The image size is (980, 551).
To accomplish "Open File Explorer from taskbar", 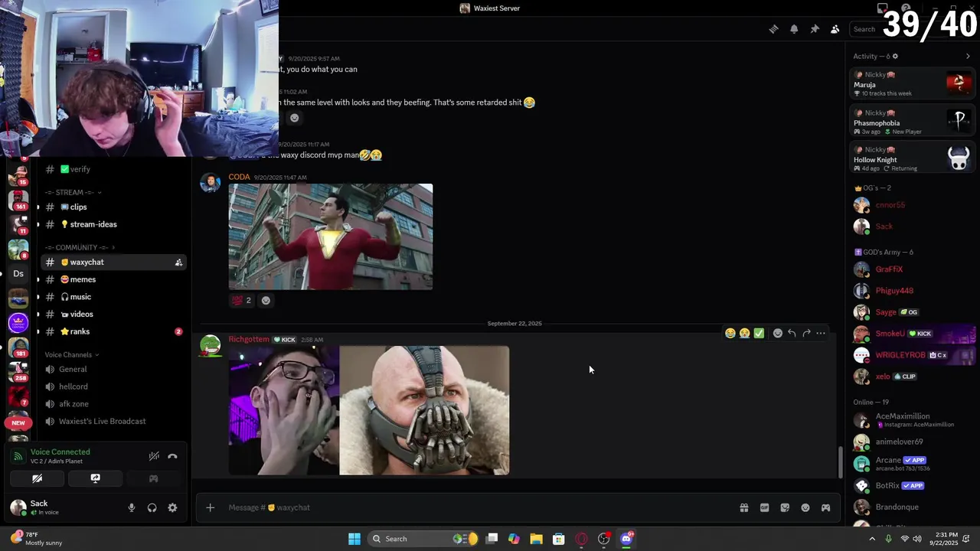I will pyautogui.click(x=536, y=539).
